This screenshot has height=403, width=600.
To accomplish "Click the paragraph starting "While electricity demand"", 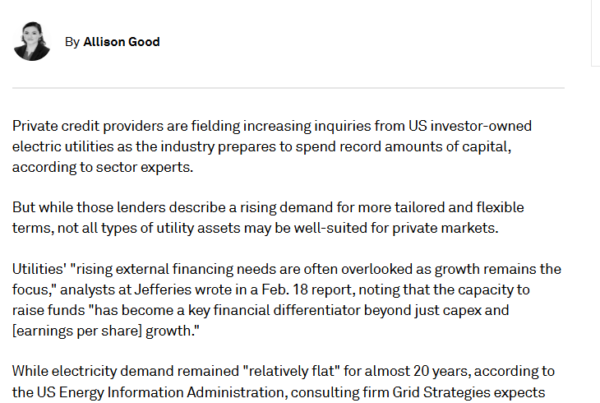I will pos(283,382).
